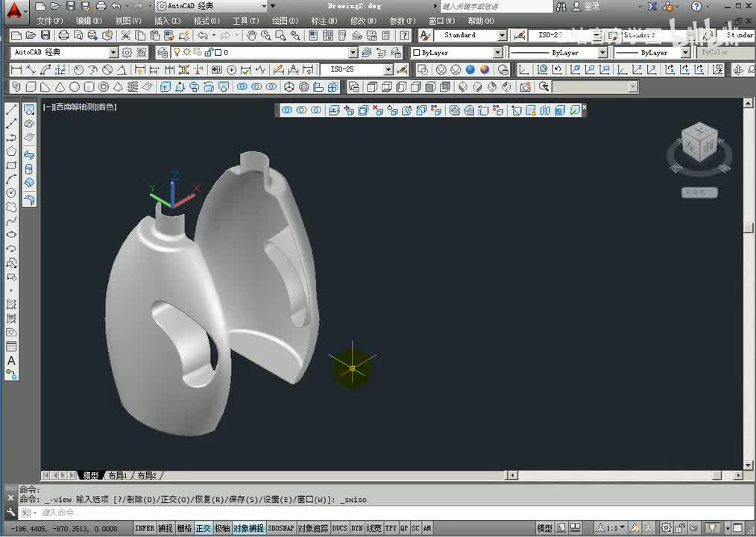Select the Torus solid primitive
The height and width of the screenshot is (537, 756).
click(103, 87)
